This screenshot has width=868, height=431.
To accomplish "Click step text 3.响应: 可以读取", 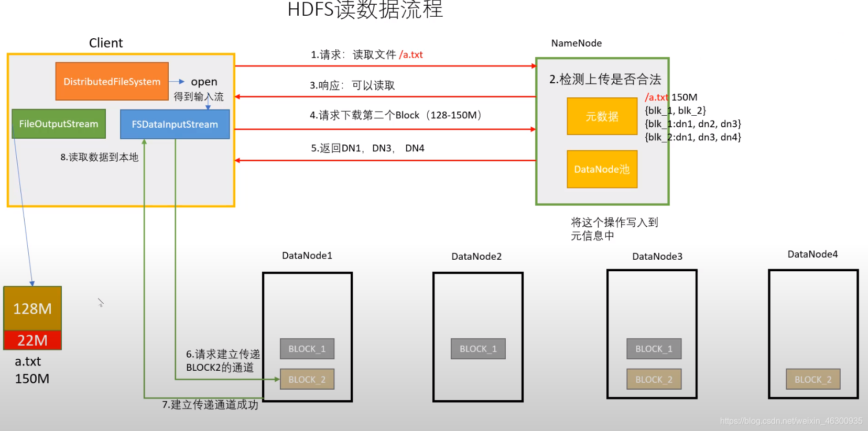I will click(352, 85).
